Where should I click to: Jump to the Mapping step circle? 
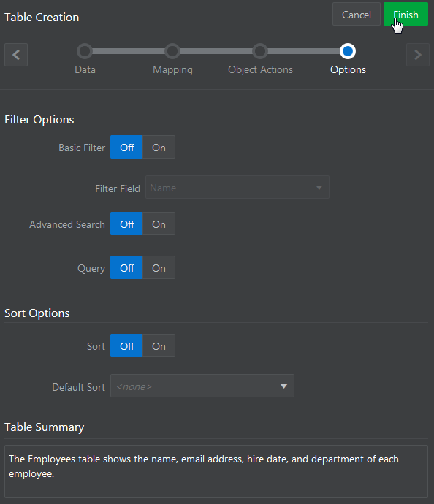tap(172, 51)
